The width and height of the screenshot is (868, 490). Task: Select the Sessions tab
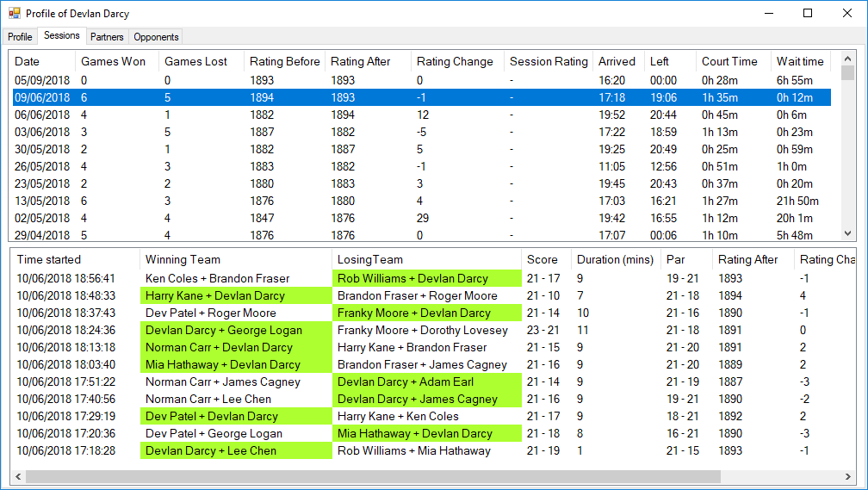click(x=61, y=35)
